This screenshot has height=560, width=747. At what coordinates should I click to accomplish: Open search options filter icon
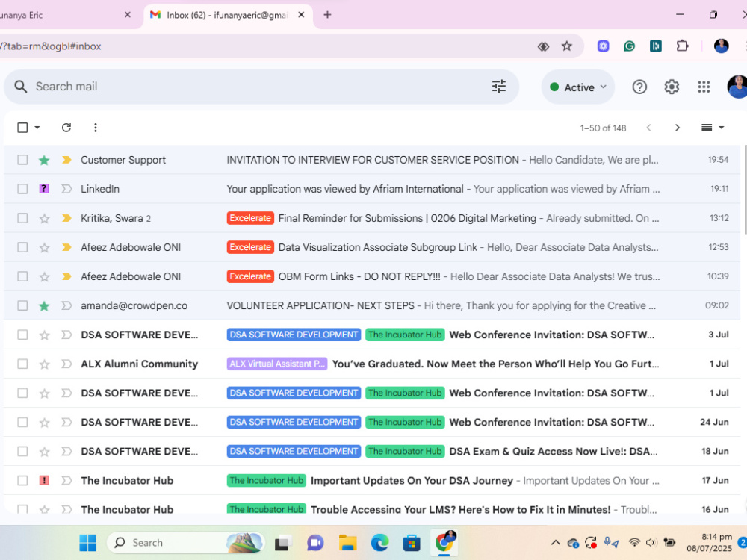[499, 86]
